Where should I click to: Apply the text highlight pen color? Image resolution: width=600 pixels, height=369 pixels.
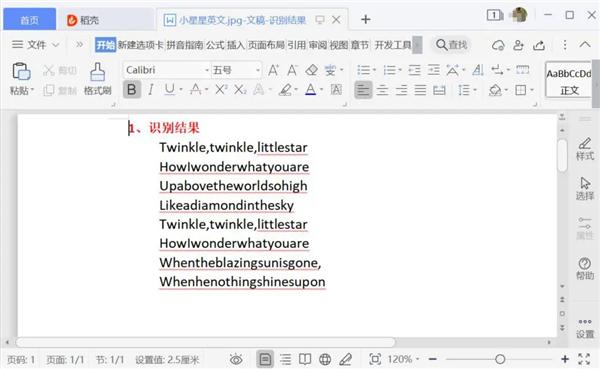coord(285,90)
